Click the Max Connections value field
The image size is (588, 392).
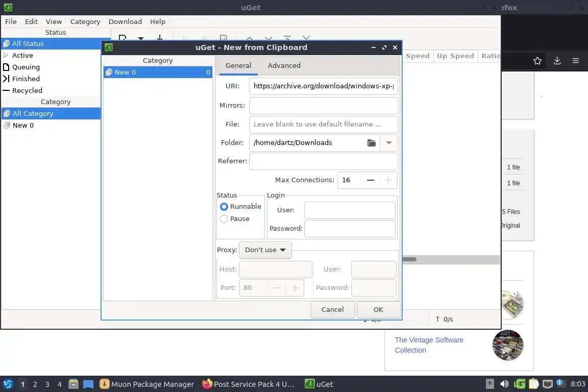pos(350,180)
